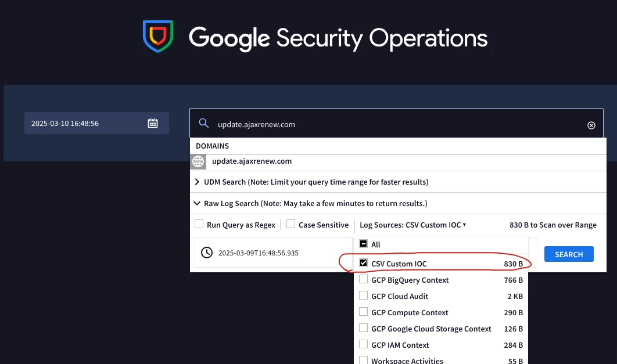This screenshot has height=364, width=617.
Task: Toggle the All log sources checkbox
Action: tap(364, 244)
